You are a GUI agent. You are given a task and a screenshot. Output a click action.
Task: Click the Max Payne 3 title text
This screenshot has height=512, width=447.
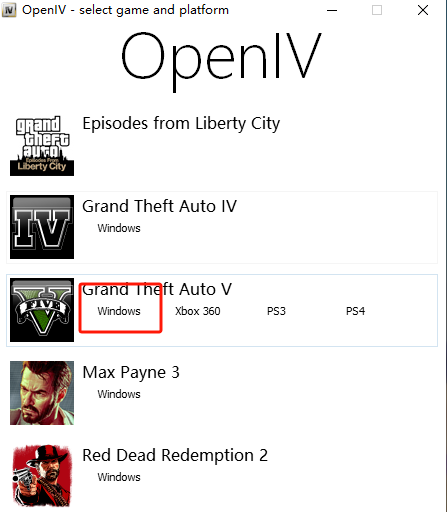point(131,372)
